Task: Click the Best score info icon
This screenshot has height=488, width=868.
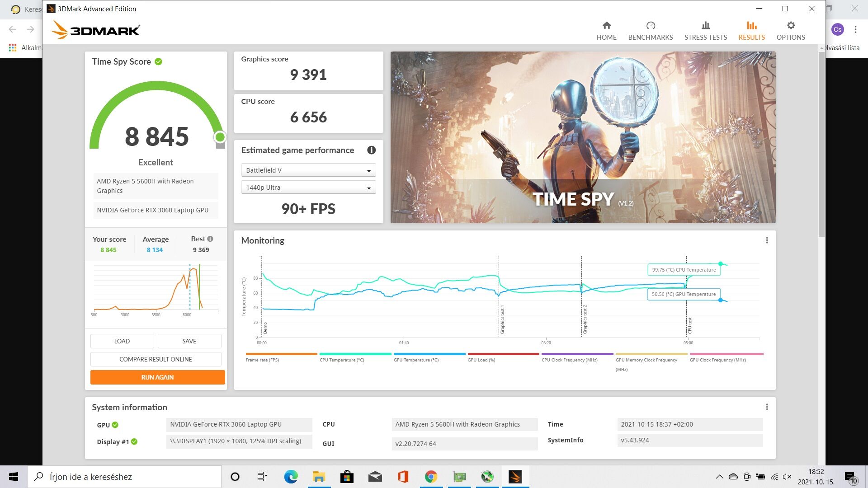Action: coord(210,239)
